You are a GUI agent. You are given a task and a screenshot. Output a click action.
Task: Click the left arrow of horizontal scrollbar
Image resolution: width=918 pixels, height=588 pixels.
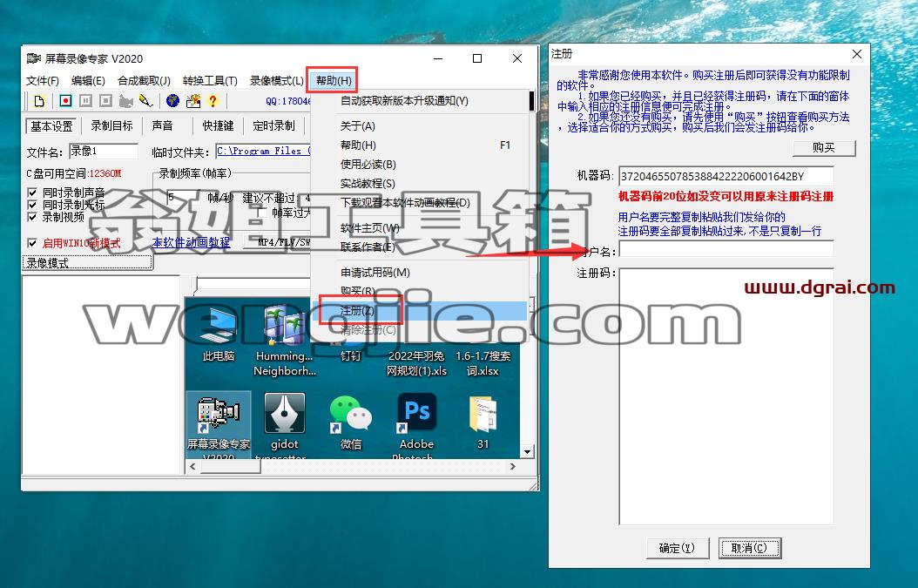[x=192, y=467]
